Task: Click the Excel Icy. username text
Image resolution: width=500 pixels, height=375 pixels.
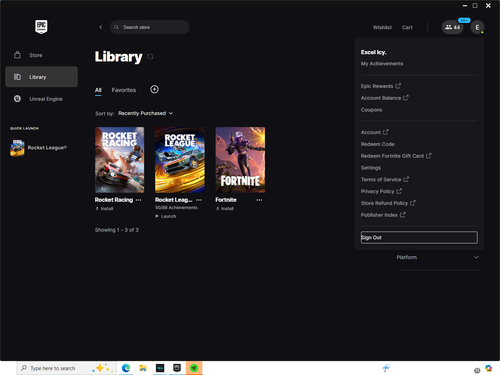Action: coord(373,52)
